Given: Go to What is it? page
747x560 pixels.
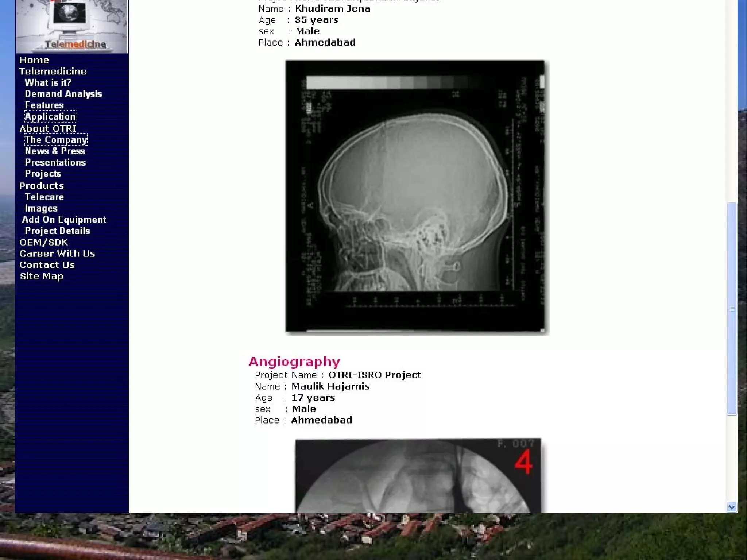Looking at the screenshot, I should pyautogui.click(x=48, y=83).
